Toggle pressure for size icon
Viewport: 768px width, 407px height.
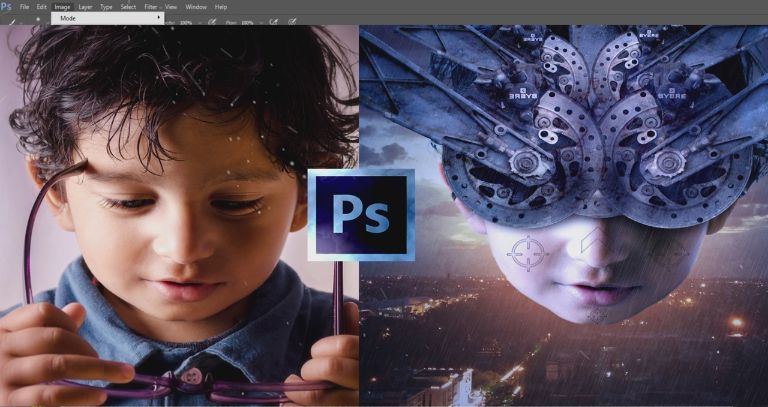tap(292, 22)
